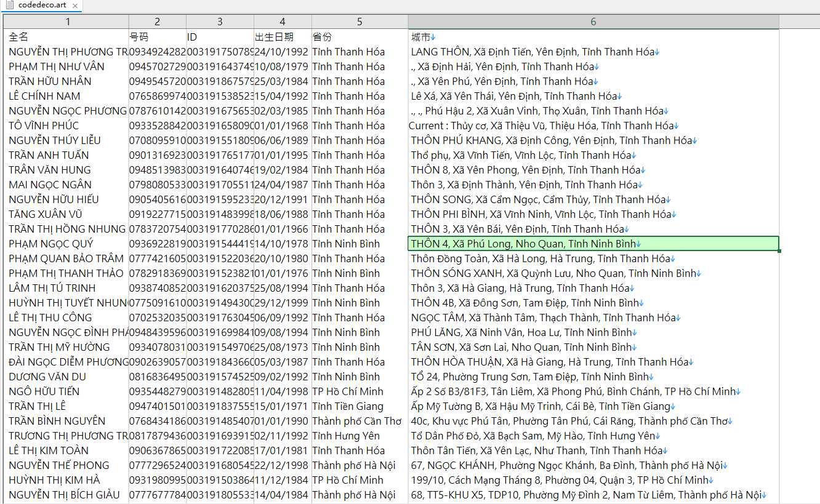Screen dimensions: 820x504
Task: Click the header cell 省份
Action: (321, 37)
